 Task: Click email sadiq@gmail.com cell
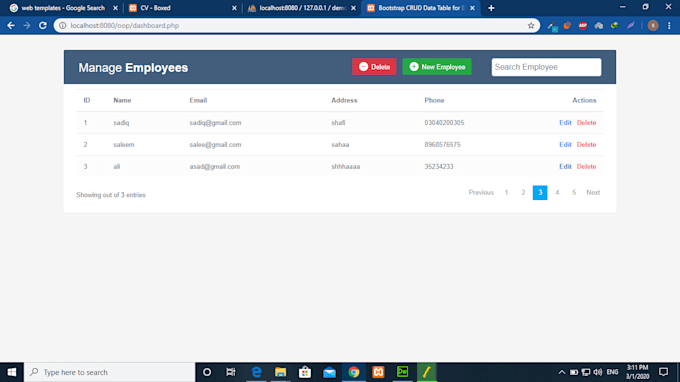pyautogui.click(x=215, y=123)
